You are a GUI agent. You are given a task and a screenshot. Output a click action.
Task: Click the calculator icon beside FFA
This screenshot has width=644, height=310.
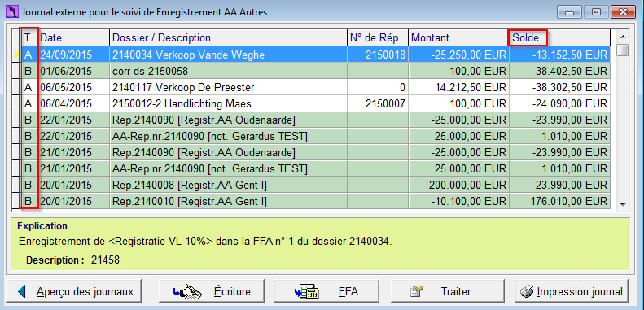307,291
